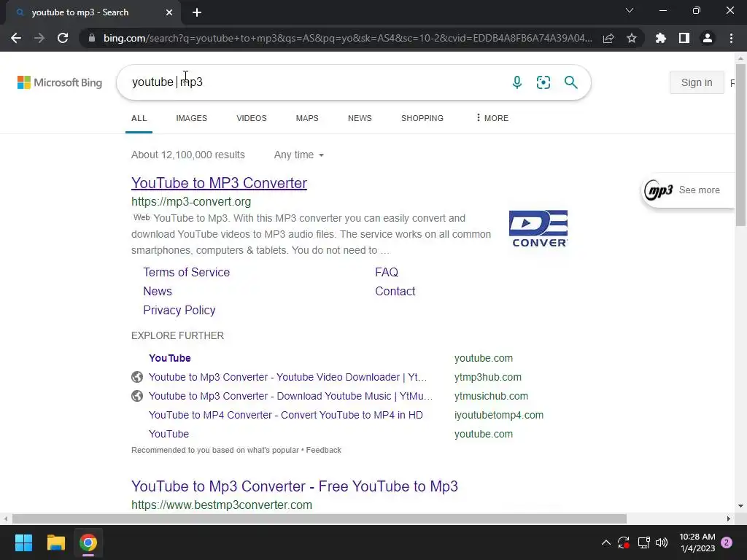Screen dimensions: 747x560
Task: Open the tab search chevron in title bar
Action: click(x=630, y=10)
